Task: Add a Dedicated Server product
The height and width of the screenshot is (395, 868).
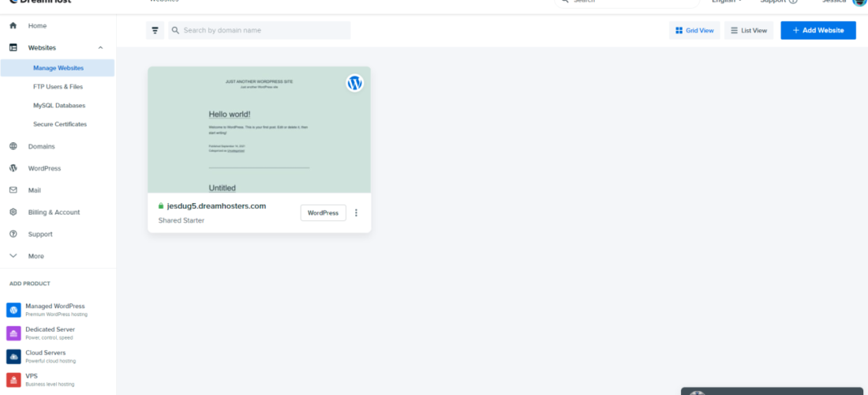Action: (50, 333)
